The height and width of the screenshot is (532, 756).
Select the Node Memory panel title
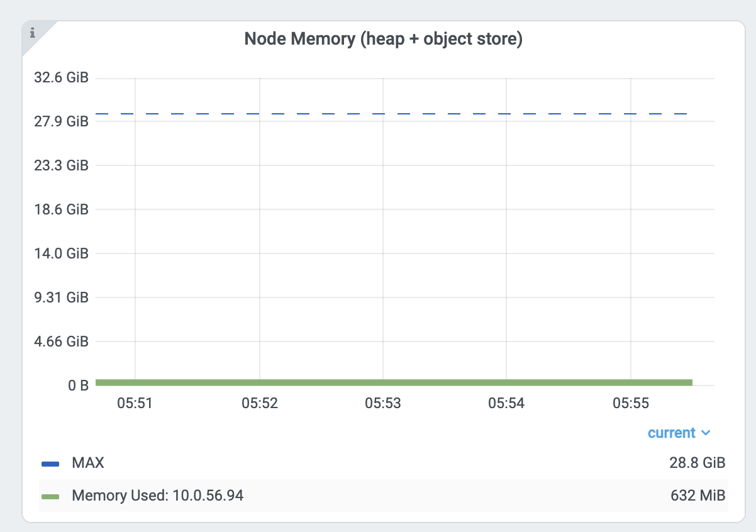coord(384,38)
